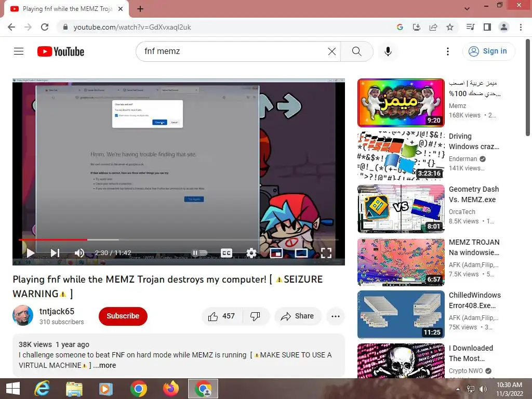Open the 'Geometry Dash Vs. MEMZ.exe' title
This screenshot has width=532, height=399.
(474, 194)
